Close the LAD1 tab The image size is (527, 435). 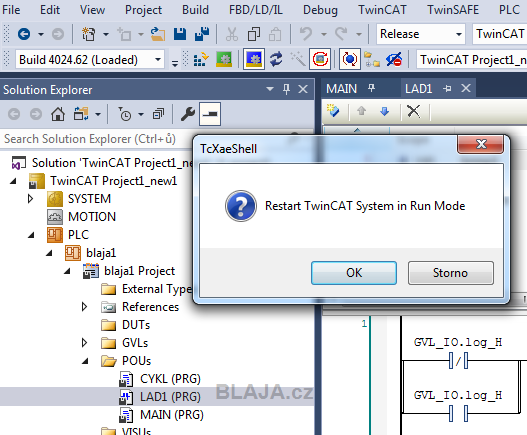click(x=466, y=88)
